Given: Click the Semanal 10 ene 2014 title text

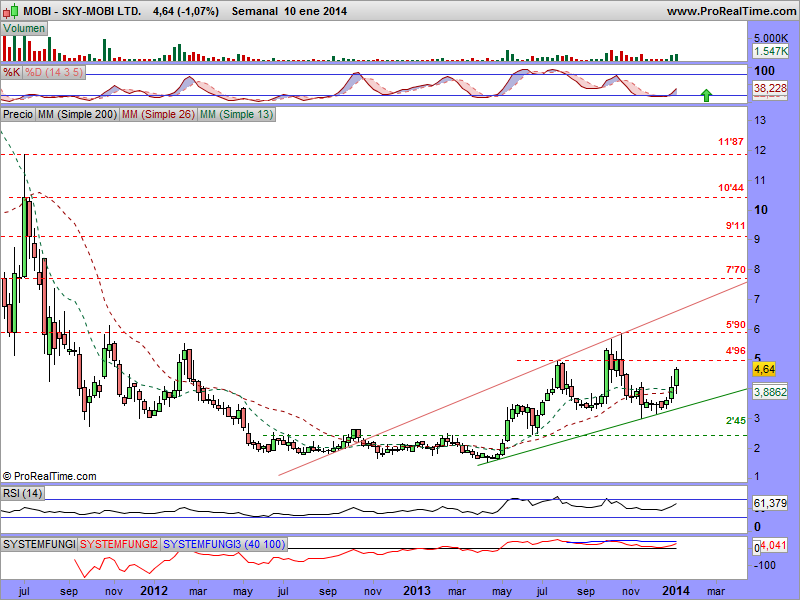Looking at the screenshot, I should point(289,11).
